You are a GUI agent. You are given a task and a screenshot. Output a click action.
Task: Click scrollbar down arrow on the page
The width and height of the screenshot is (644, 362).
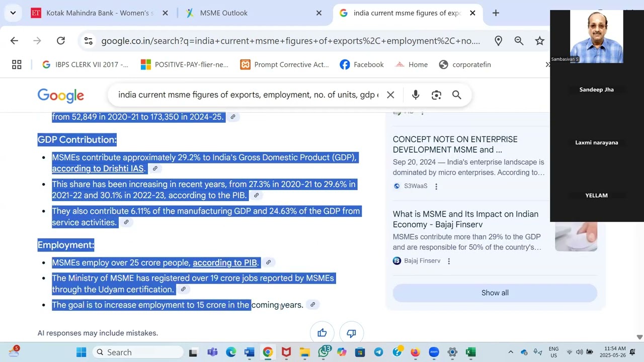(x=639, y=337)
